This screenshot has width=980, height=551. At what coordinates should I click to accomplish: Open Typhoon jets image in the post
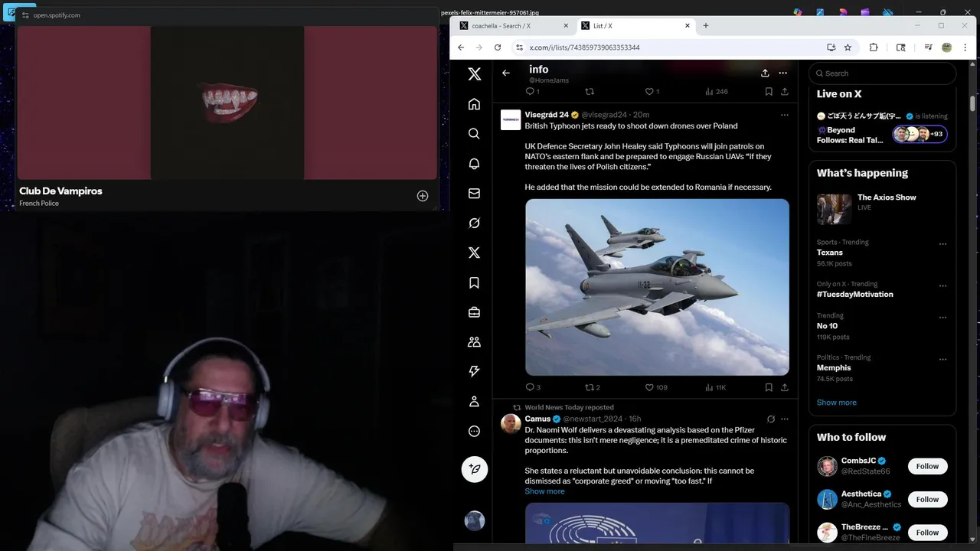pyautogui.click(x=657, y=287)
